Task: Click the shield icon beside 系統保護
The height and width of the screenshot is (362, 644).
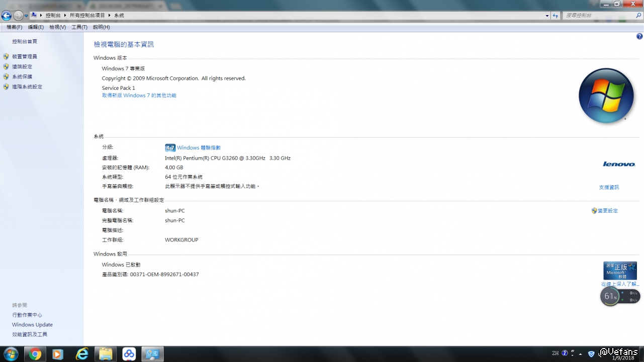Action: pyautogui.click(x=6, y=77)
